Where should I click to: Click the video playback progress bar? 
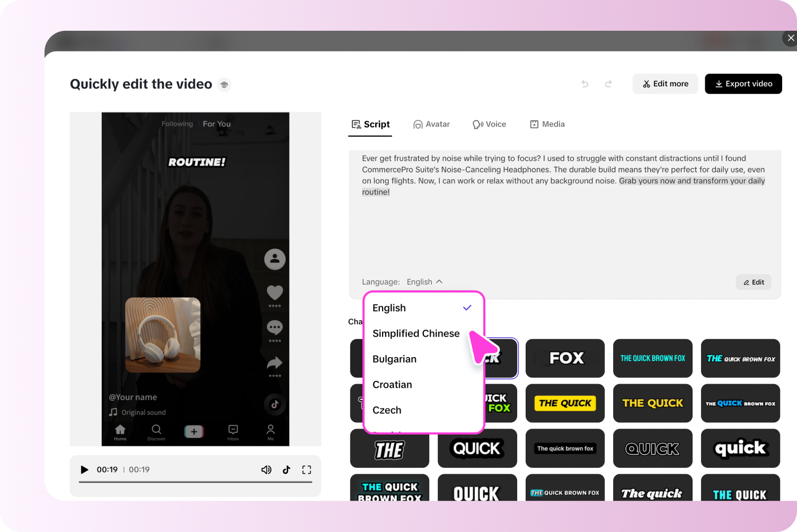point(196,482)
